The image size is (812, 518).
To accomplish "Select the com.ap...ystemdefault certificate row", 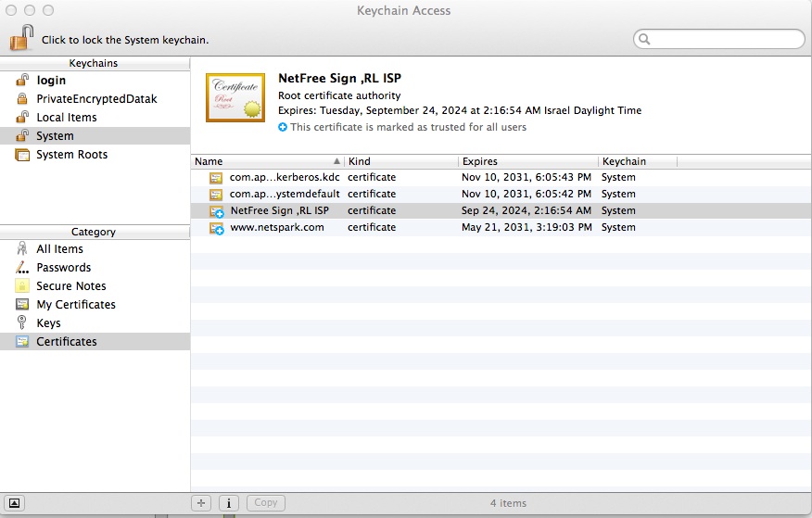I will pyautogui.click(x=501, y=194).
